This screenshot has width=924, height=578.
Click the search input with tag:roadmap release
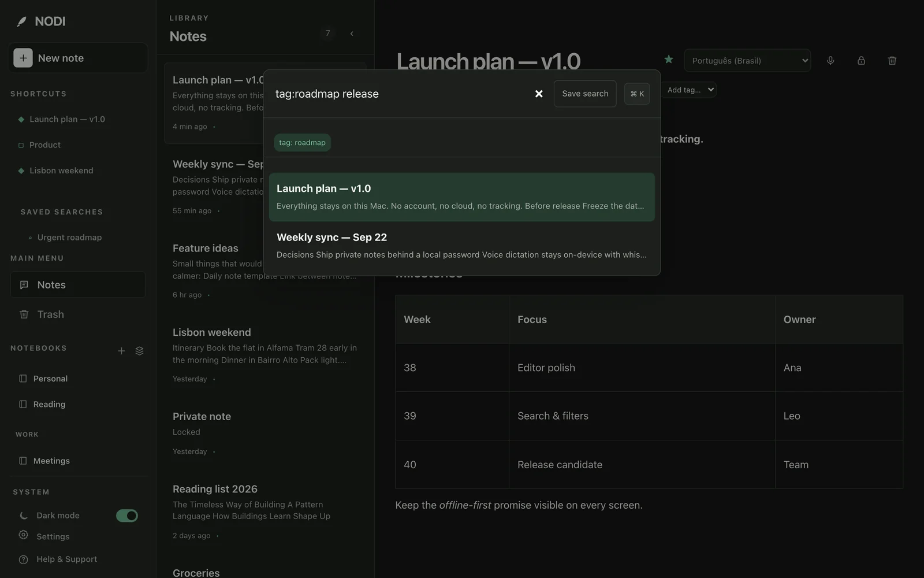point(398,94)
